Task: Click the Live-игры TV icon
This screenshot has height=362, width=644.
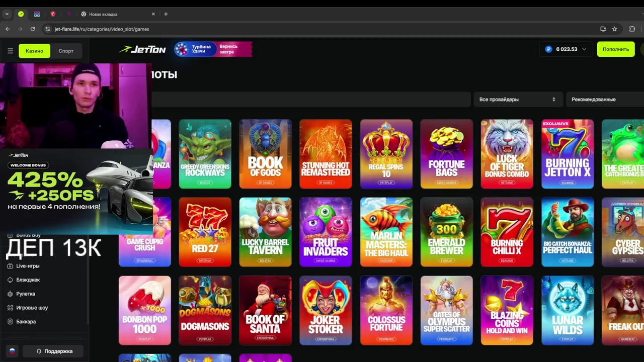Action: (10, 266)
